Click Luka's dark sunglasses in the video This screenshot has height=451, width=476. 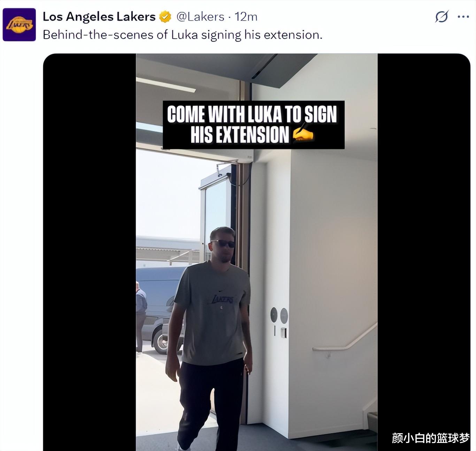point(223,243)
